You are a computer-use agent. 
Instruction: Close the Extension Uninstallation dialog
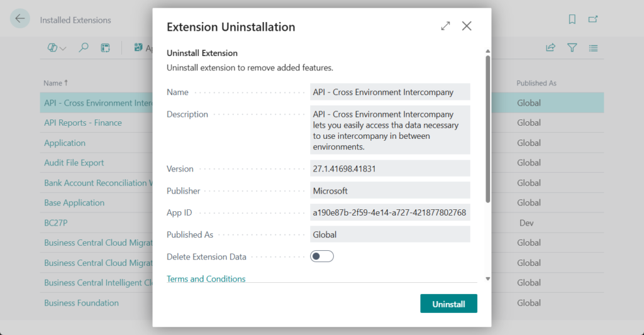click(467, 26)
